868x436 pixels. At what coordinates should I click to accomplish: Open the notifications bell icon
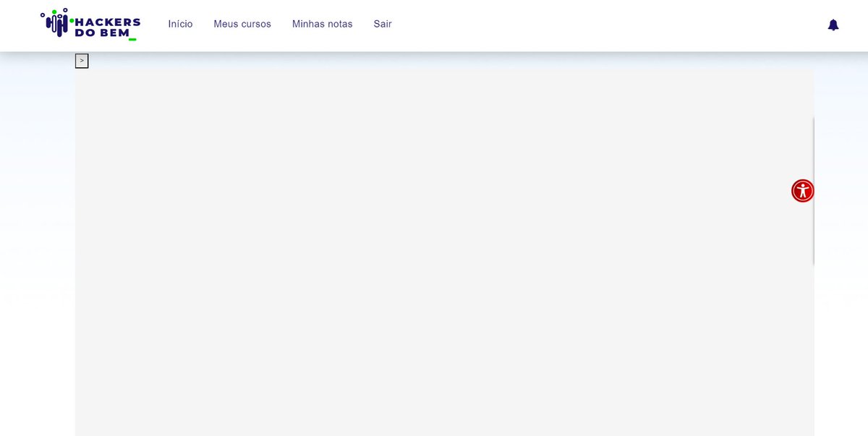[833, 25]
